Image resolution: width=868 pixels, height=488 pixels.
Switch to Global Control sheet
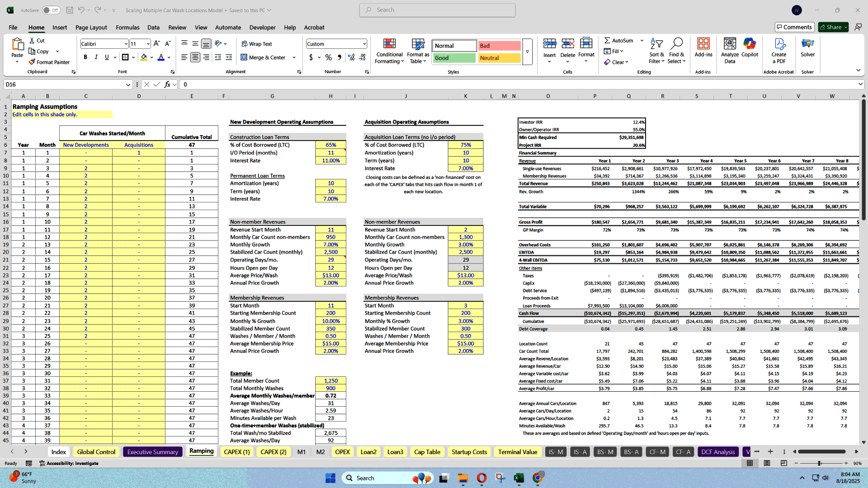tap(96, 452)
